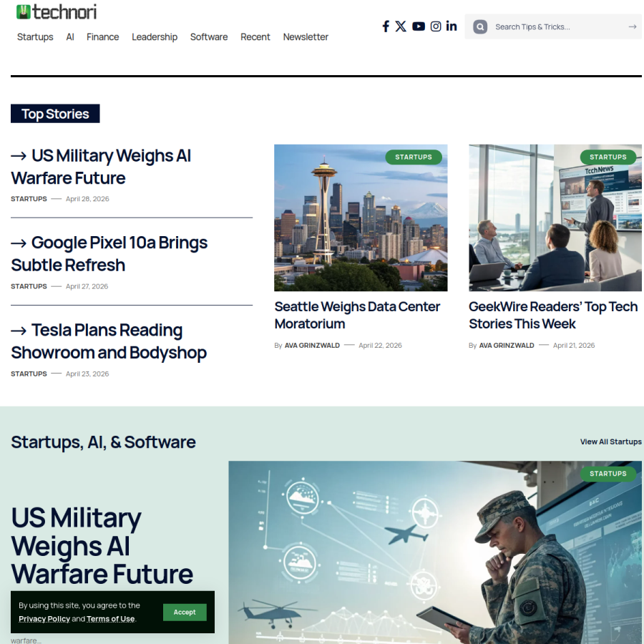Click the April 22, 2026 date
644x644 pixels.
click(x=380, y=346)
